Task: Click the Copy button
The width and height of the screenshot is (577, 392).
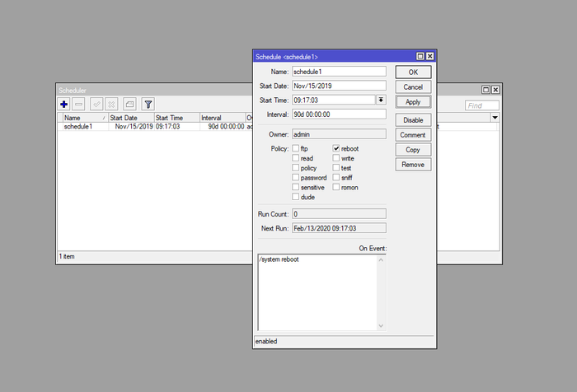Action: (x=413, y=150)
